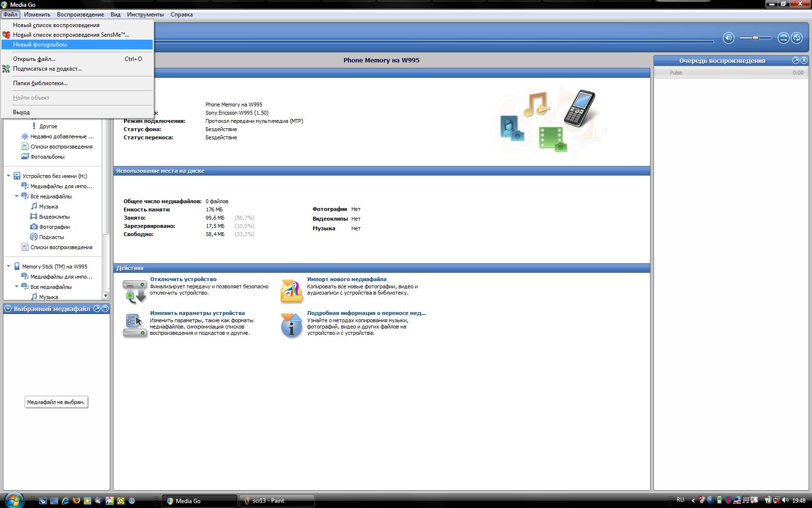Open the Изменить menu
812x508 pixels.
(x=37, y=15)
